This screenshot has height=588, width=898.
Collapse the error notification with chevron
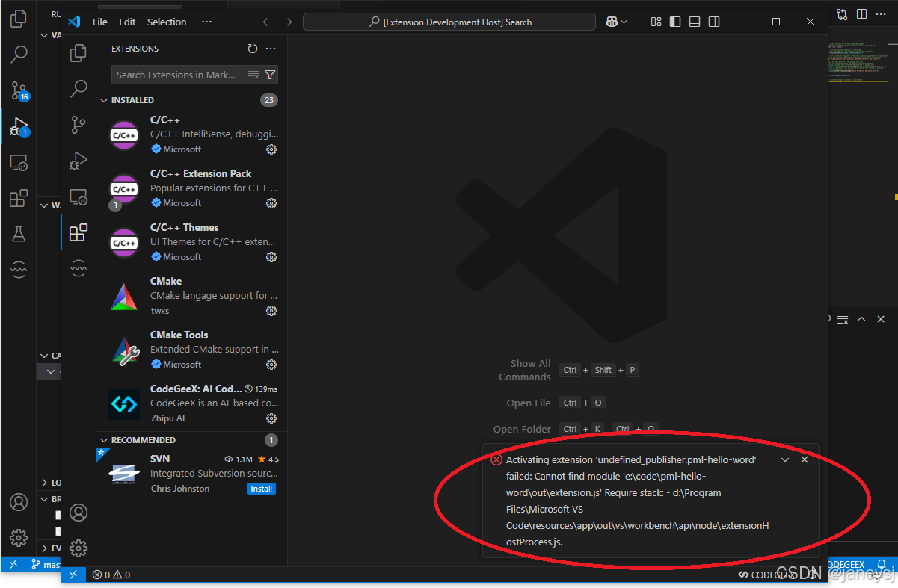(785, 459)
